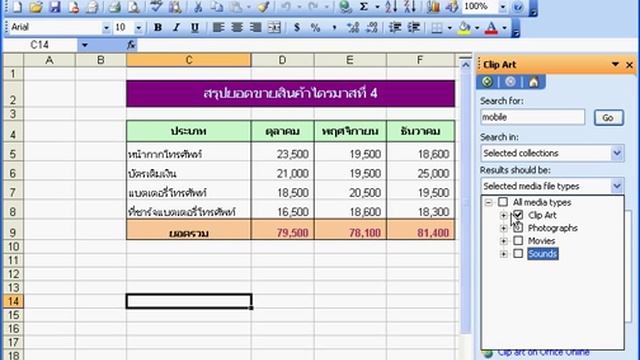Open the font size dropdown
Image resolution: width=640 pixels, height=360 pixels.
[139, 28]
